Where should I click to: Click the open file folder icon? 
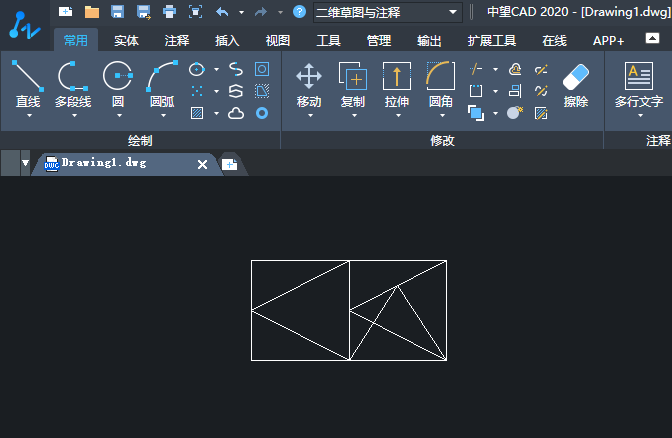[92, 12]
